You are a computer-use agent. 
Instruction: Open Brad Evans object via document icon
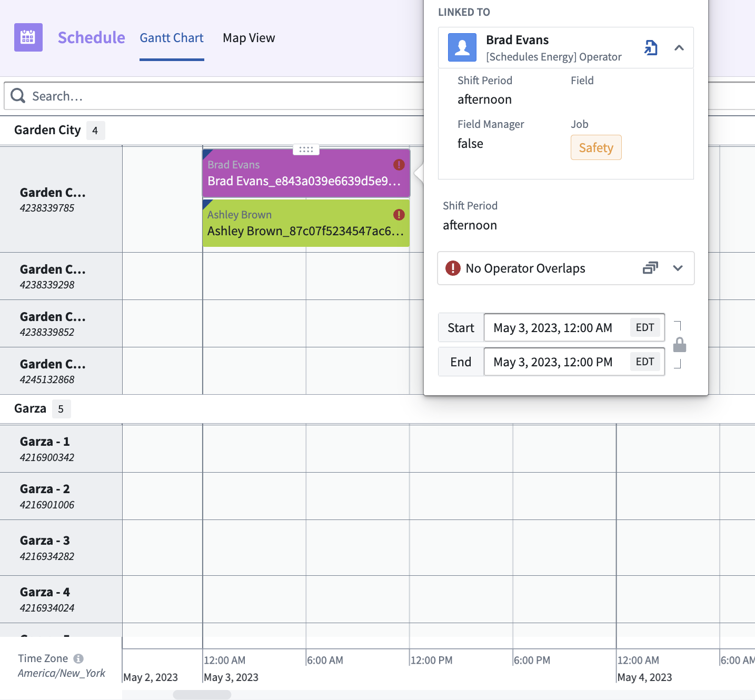[651, 48]
